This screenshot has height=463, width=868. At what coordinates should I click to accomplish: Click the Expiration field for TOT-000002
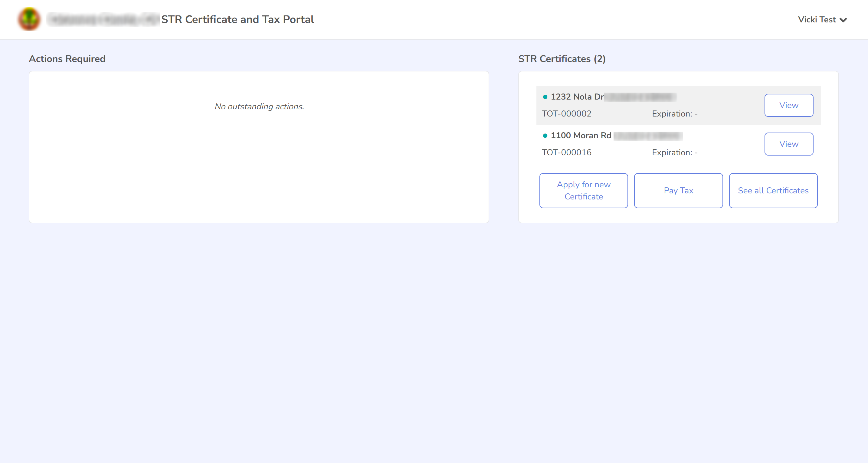point(675,114)
